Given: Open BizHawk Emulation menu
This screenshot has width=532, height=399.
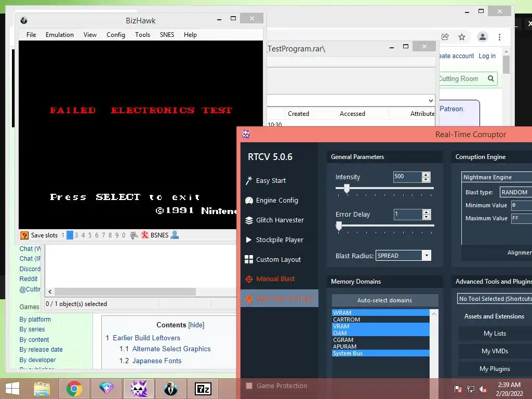Looking at the screenshot, I should [x=60, y=35].
